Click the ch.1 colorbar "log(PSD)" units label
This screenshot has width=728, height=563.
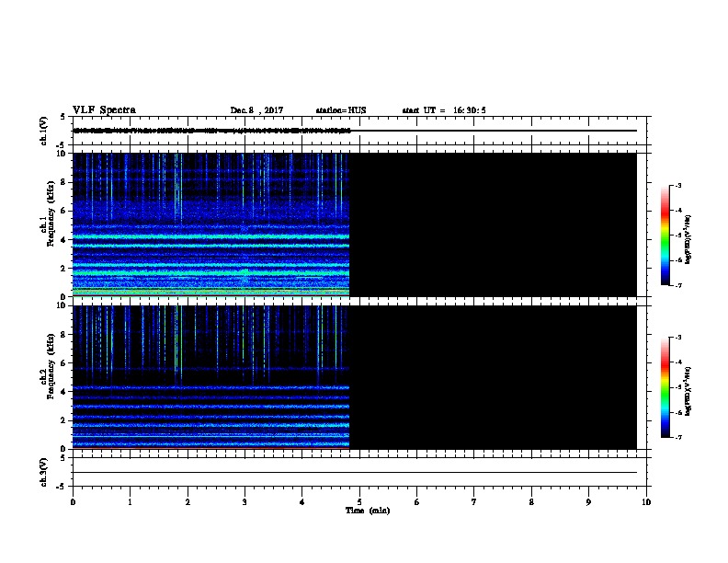click(x=688, y=240)
